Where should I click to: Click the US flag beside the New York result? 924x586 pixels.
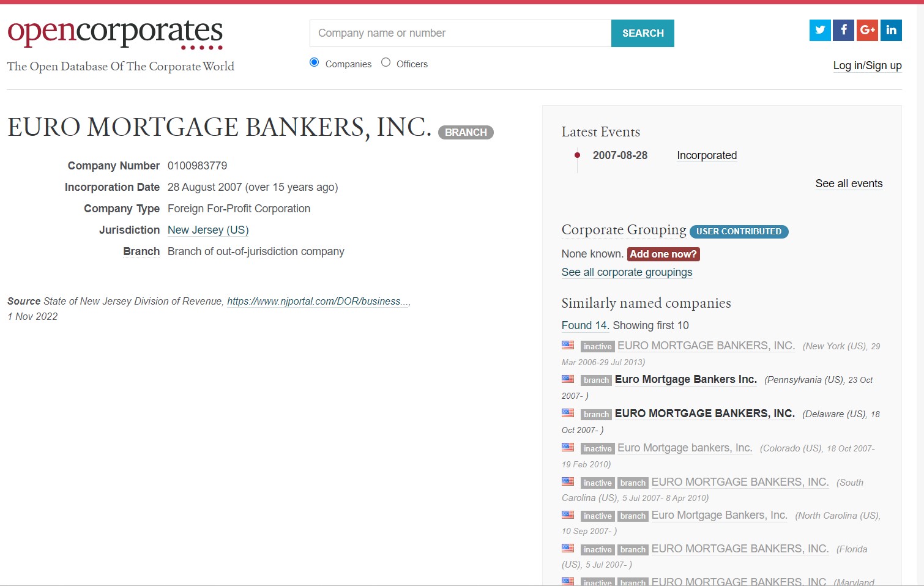(568, 345)
